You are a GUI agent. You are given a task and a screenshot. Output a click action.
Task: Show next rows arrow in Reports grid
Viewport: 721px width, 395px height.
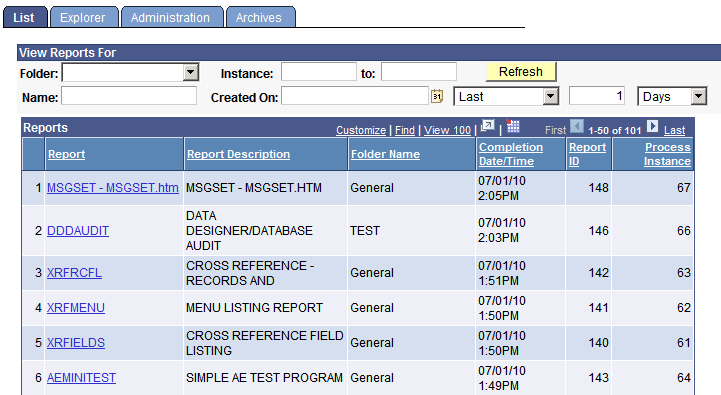click(x=652, y=126)
